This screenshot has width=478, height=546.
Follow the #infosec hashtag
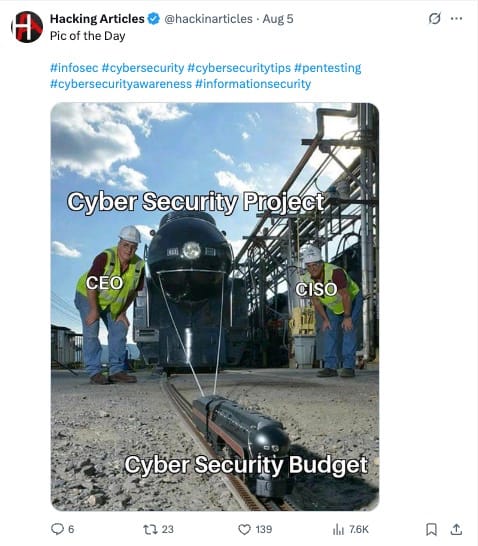[x=74, y=68]
